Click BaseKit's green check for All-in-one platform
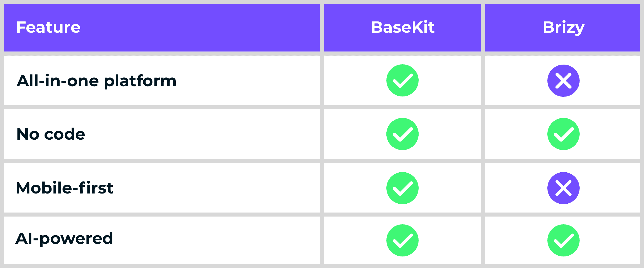Screen dimensions: 644x268 (x=402, y=80)
